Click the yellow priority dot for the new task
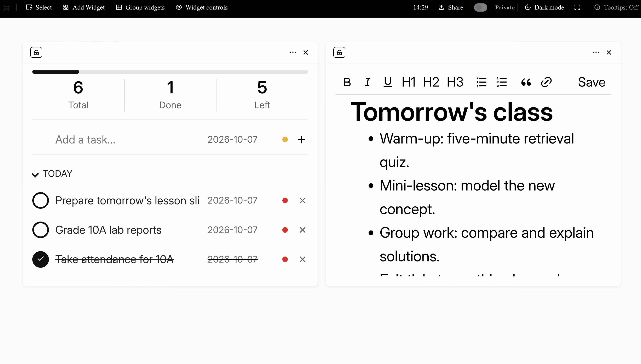This screenshot has width=641, height=364. point(285,140)
